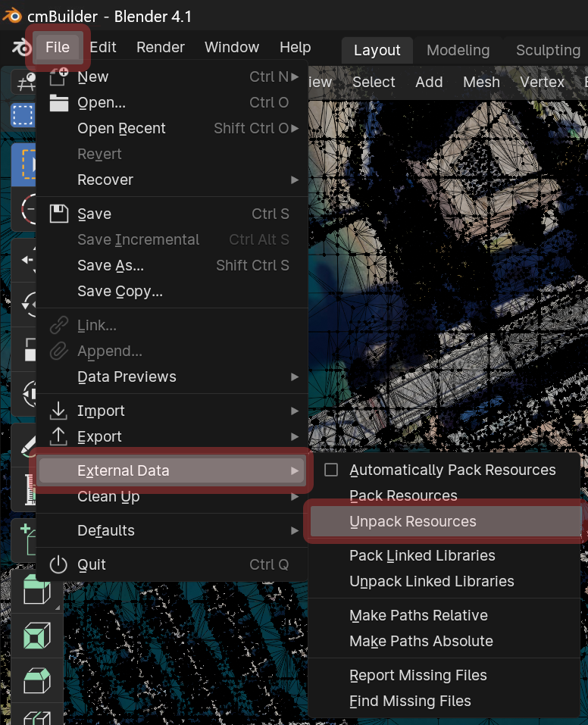Switch to the Layout workspace tab
Image resolution: width=588 pixels, height=725 pixels.
[377, 51]
